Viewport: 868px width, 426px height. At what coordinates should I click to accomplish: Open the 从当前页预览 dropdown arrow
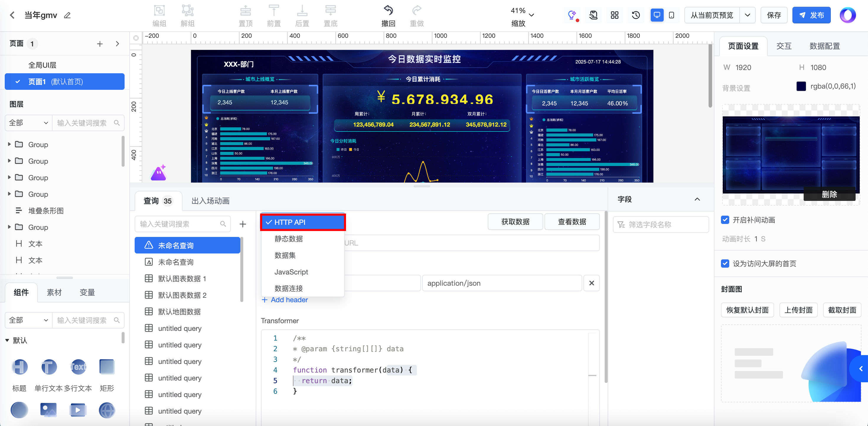(747, 15)
